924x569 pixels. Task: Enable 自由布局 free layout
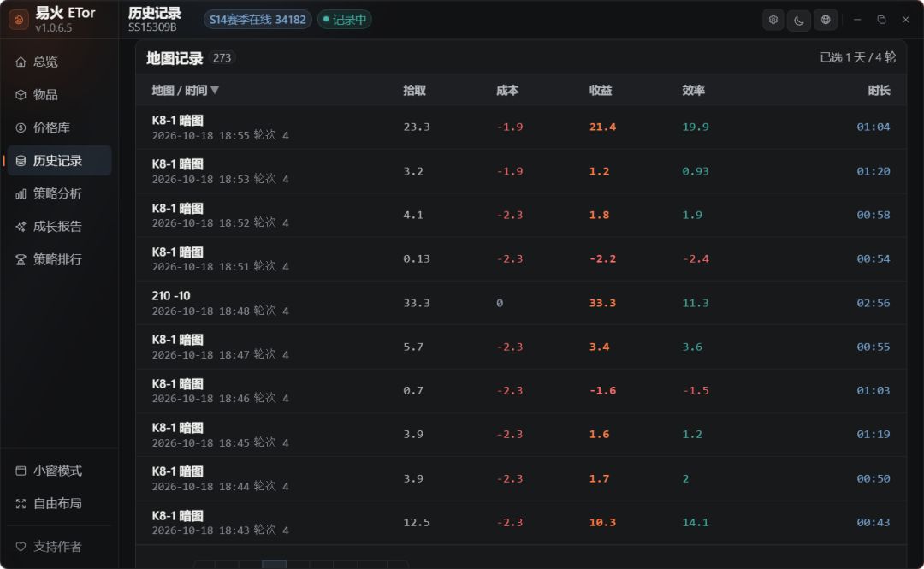[x=59, y=504]
